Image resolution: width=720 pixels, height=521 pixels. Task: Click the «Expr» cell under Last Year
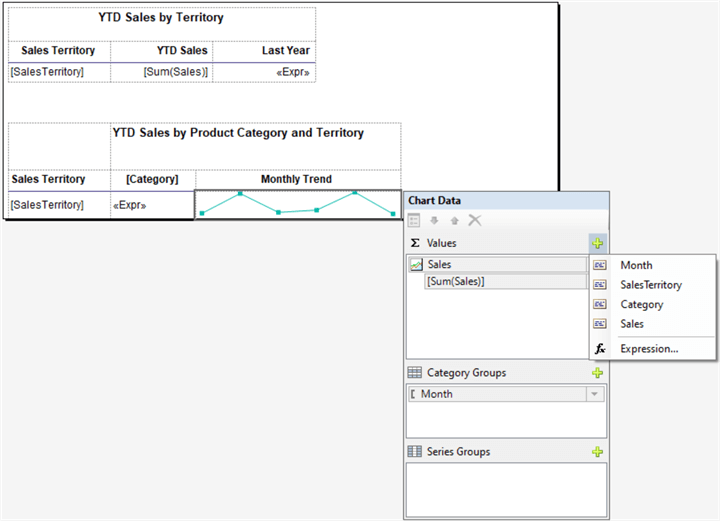pos(264,72)
